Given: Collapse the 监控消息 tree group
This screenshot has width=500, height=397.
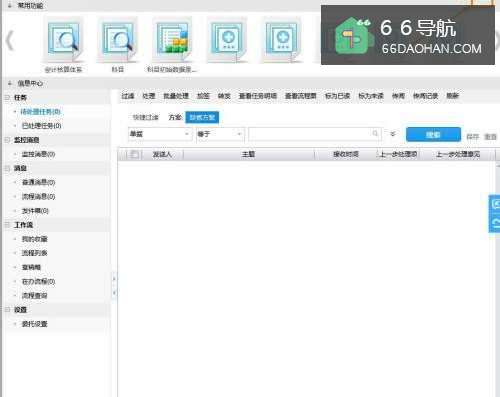Looking at the screenshot, I should [7, 140].
